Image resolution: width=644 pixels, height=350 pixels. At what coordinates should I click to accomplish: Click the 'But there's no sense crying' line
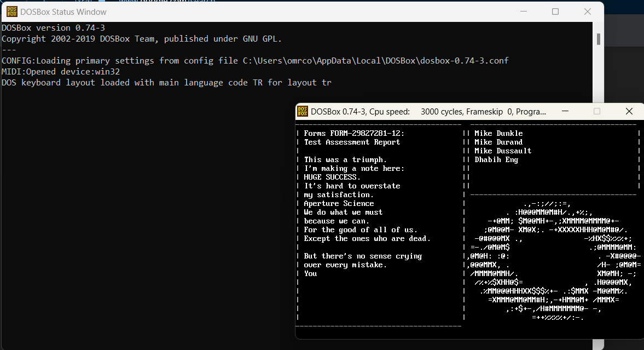pos(363,256)
